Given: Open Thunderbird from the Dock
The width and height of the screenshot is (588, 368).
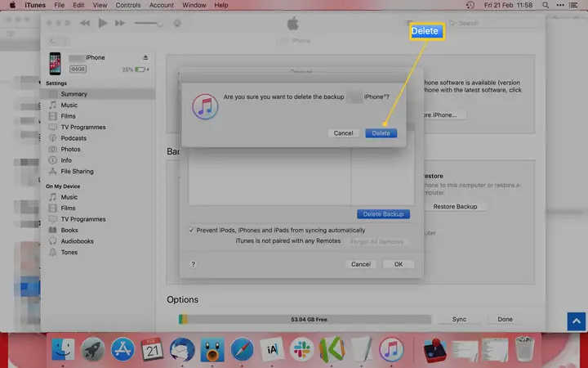Looking at the screenshot, I should tap(182, 349).
